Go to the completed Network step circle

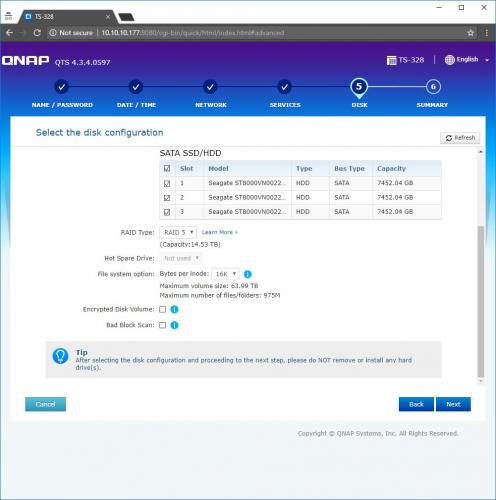(210, 87)
